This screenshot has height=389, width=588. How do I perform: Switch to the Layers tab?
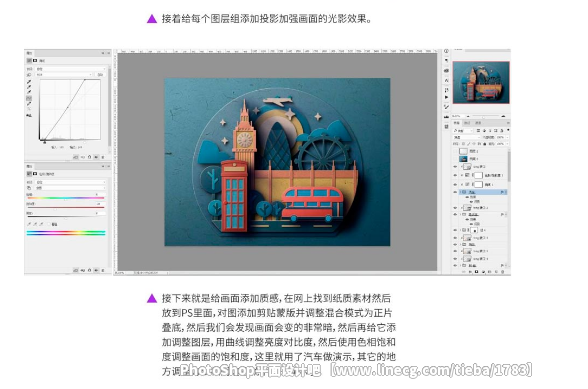point(457,123)
